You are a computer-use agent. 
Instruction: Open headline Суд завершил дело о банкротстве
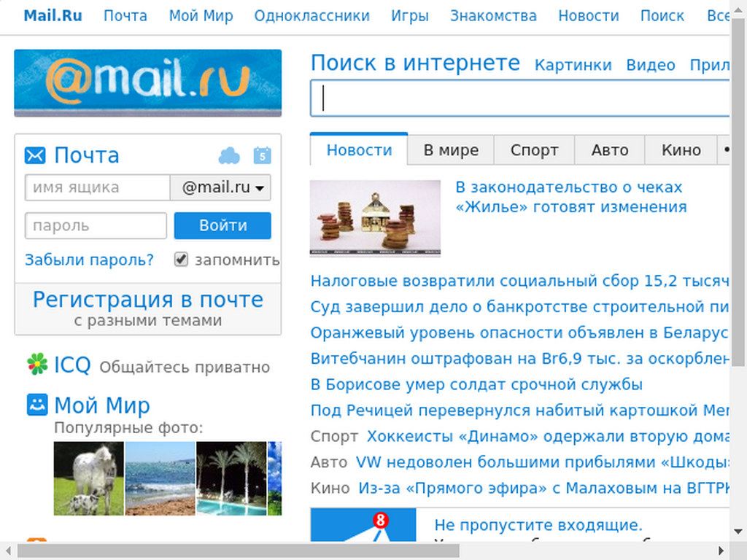click(x=519, y=307)
